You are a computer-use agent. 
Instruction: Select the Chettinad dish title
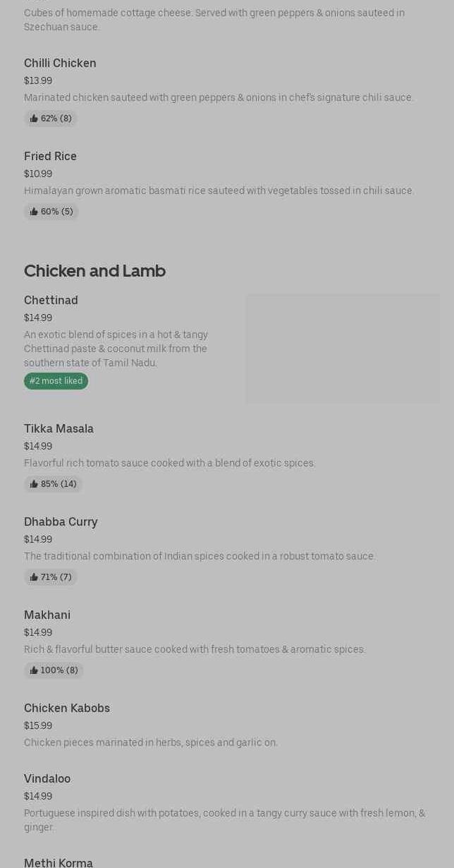click(x=51, y=301)
